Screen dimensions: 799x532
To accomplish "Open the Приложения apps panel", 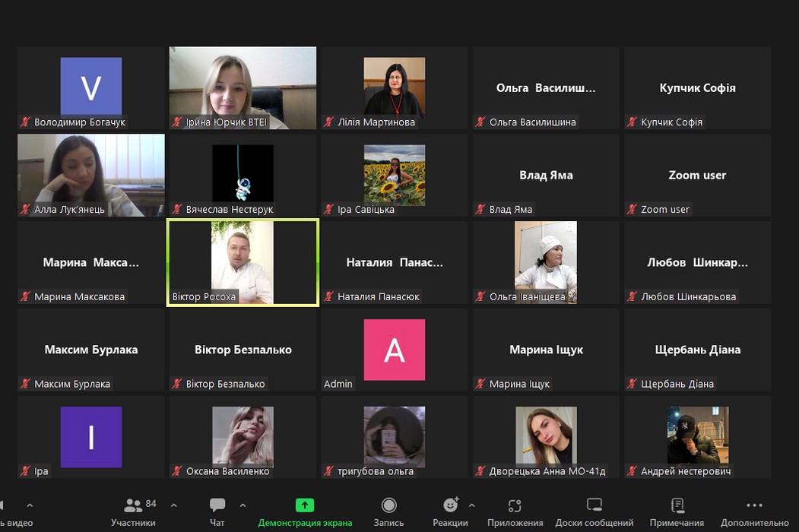I will coord(515,511).
